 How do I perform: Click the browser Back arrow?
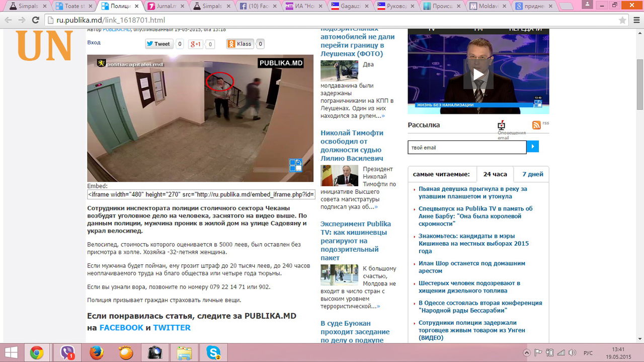(x=8, y=20)
